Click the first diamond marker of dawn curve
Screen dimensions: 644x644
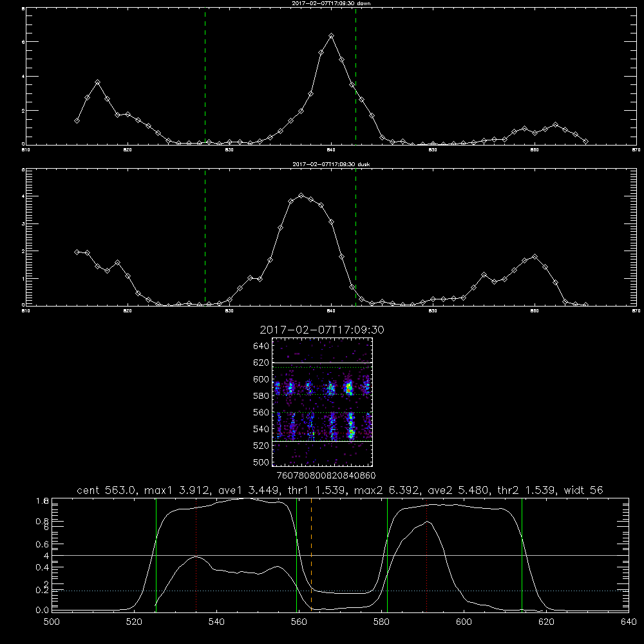(x=77, y=121)
